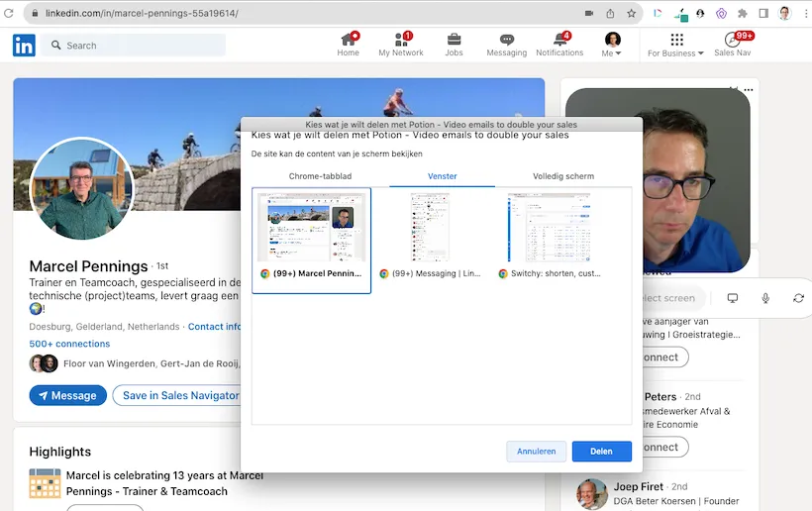Click the Message button on the profile
Image resolution: width=812 pixels, height=511 pixels.
click(x=68, y=395)
